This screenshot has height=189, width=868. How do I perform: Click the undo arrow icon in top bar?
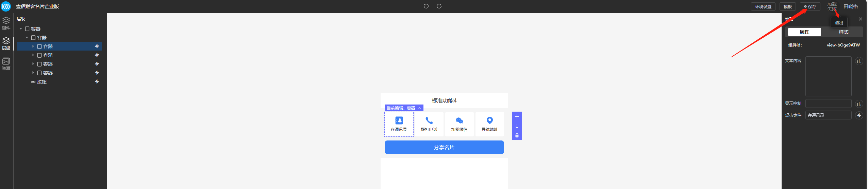pos(426,6)
